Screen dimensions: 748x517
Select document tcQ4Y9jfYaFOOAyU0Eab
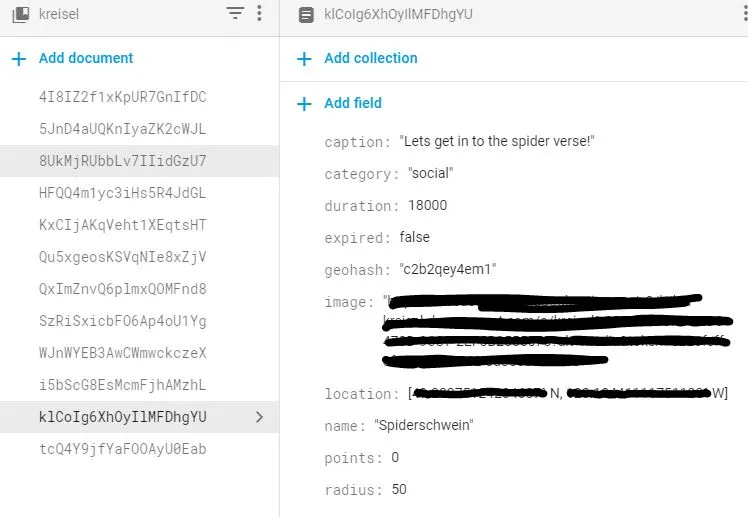pyautogui.click(x=122, y=449)
